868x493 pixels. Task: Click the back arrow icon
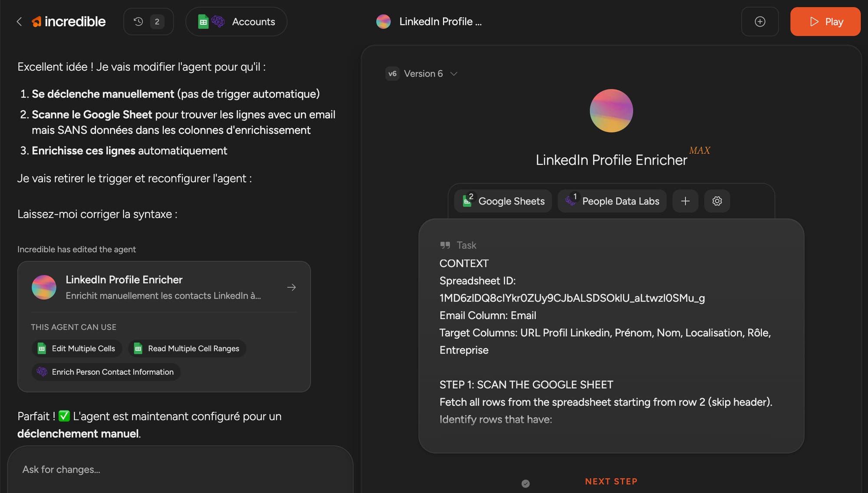click(x=19, y=22)
